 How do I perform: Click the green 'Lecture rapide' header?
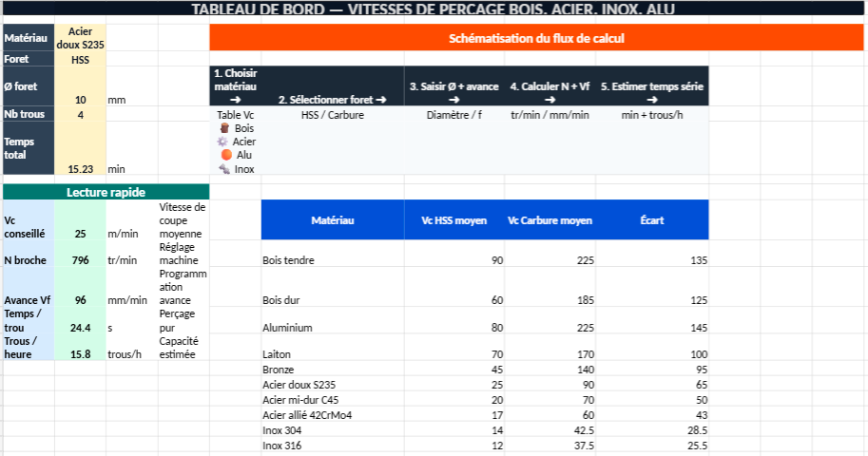click(106, 192)
